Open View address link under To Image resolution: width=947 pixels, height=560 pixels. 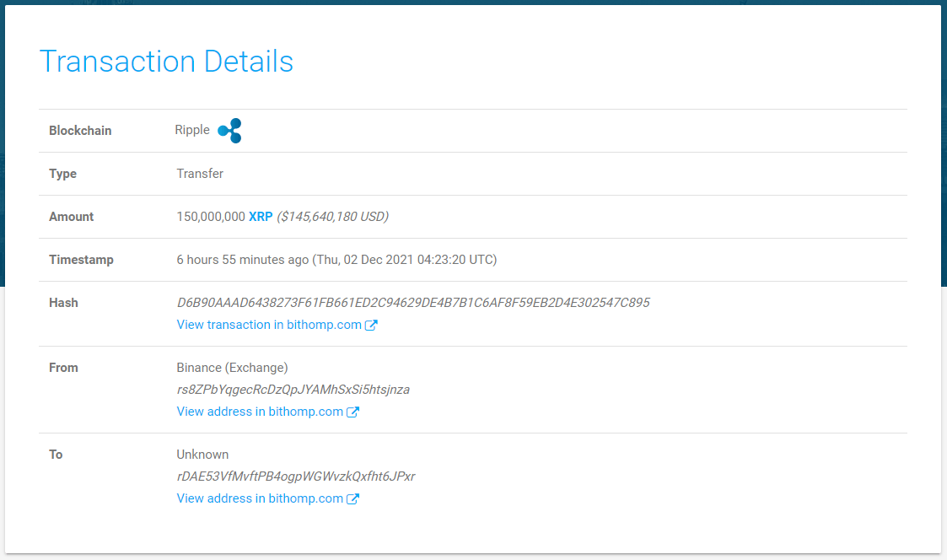(x=260, y=499)
